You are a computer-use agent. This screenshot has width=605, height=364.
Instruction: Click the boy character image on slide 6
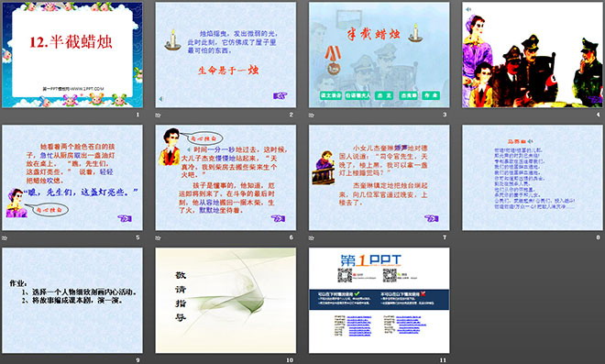coord(170,147)
